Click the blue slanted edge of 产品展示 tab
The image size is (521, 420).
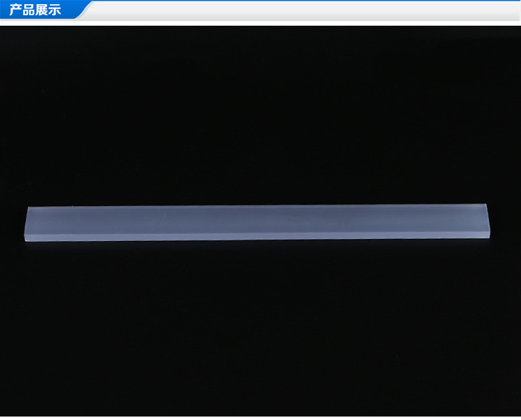[86, 10]
